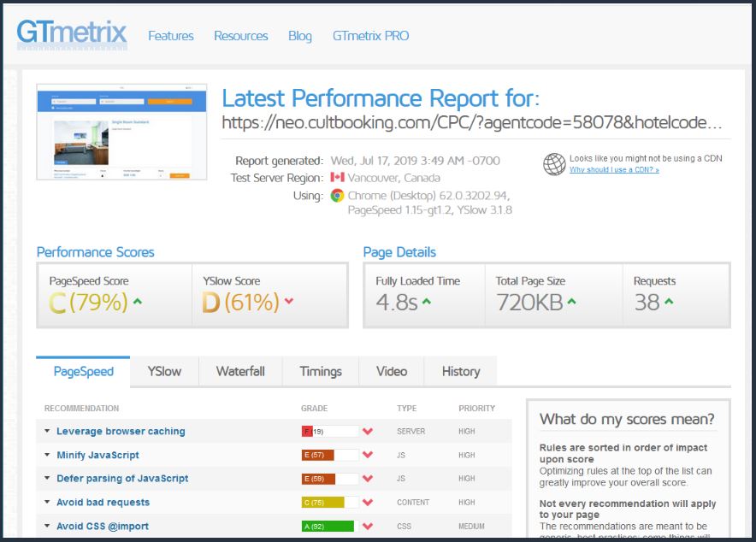The width and height of the screenshot is (756, 542).
Task: Select the PageSpeed tab
Action: (x=84, y=372)
